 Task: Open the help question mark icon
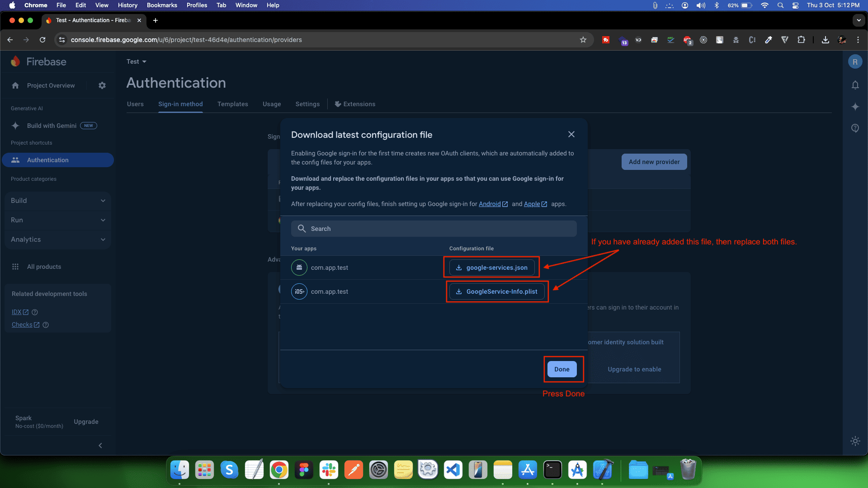point(855,128)
